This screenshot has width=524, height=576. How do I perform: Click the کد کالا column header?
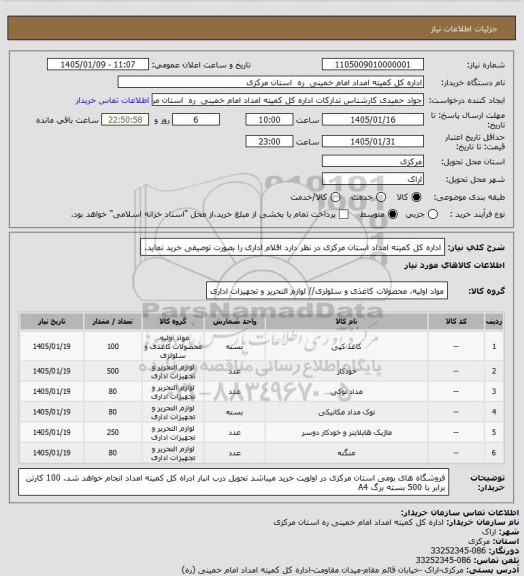[x=456, y=321]
